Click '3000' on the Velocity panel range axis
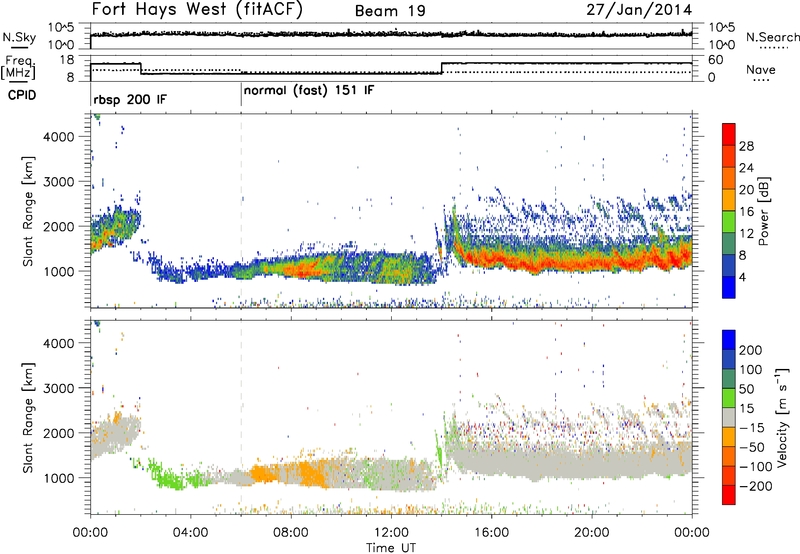Image resolution: width=800 pixels, height=554 pixels. click(x=59, y=388)
